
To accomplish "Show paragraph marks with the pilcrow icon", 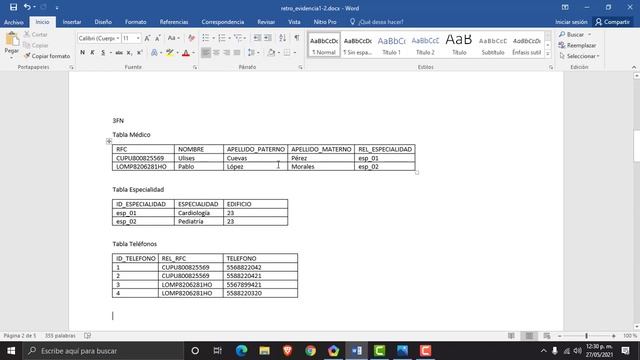I will [297, 38].
